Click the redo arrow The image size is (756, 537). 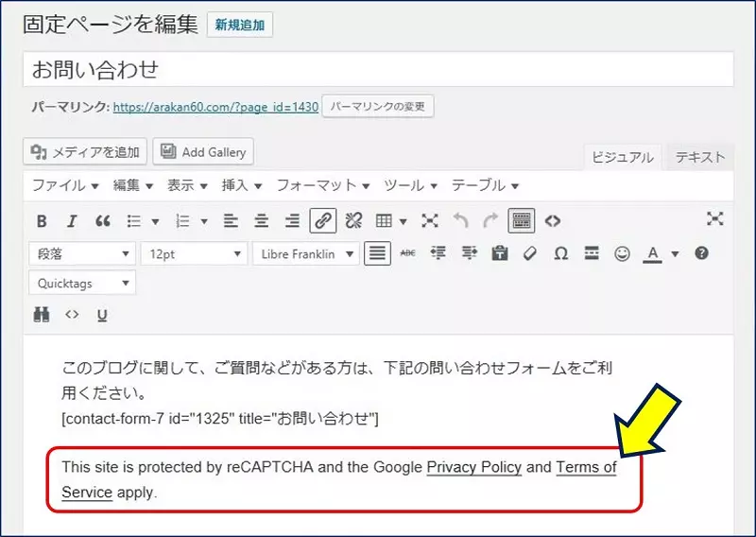(x=490, y=221)
